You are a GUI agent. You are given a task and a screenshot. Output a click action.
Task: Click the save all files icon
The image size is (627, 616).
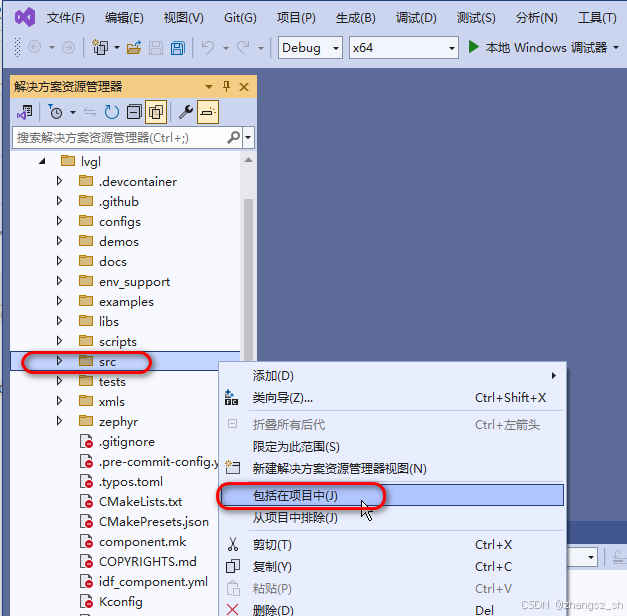click(x=178, y=48)
